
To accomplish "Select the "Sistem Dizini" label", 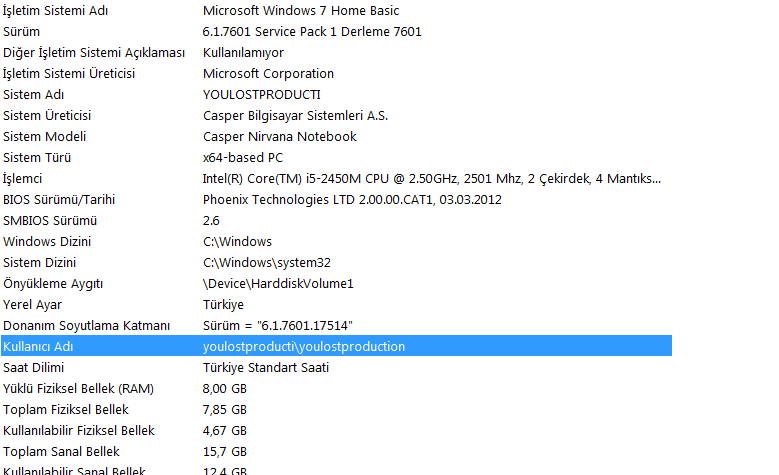I will coord(40,262).
